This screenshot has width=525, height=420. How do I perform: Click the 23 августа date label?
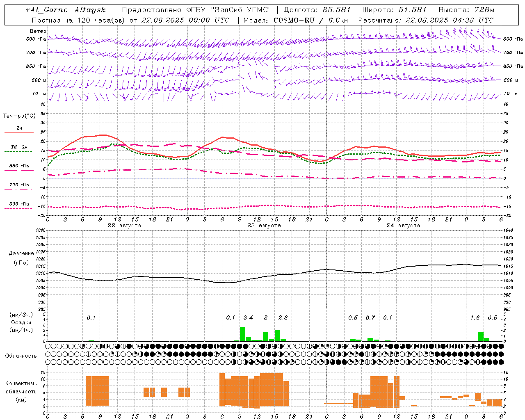pos(264,226)
